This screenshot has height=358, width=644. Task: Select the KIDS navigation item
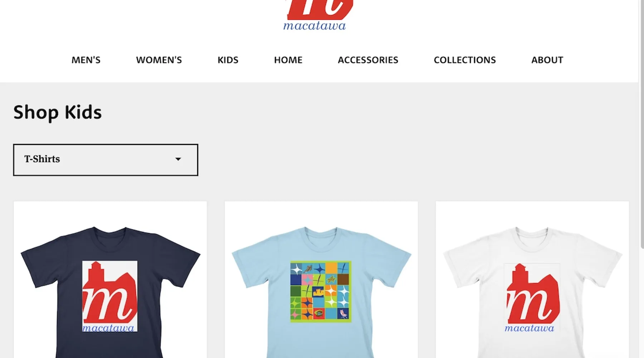[228, 60]
